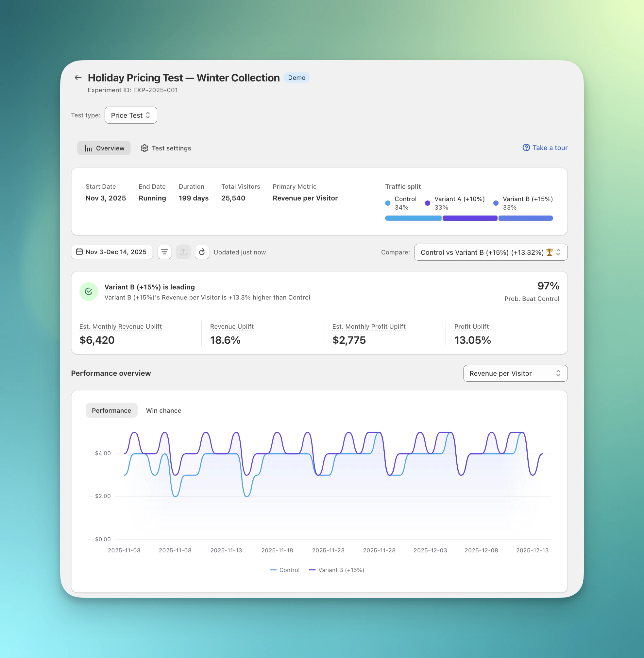The image size is (644, 658).
Task: Click the Variant A (+10%) purple dot
Action: point(428,203)
